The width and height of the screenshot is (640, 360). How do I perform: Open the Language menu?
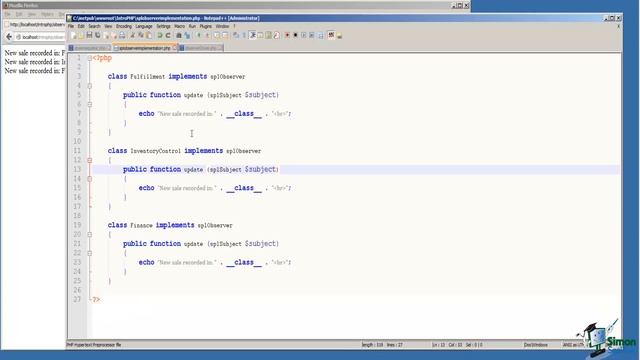(x=144, y=26)
